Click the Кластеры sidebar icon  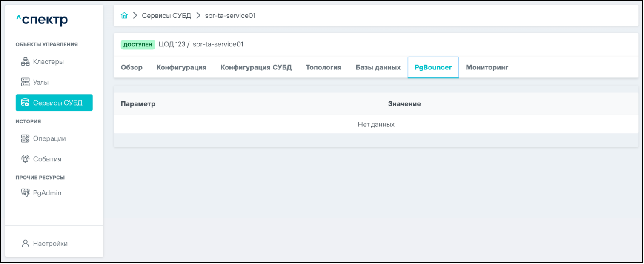(x=25, y=62)
